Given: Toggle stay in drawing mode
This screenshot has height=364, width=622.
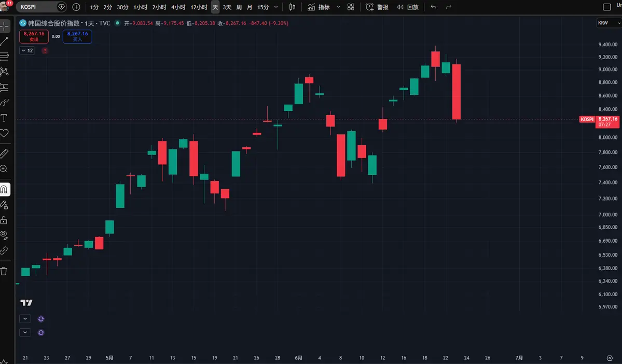Looking at the screenshot, I should click(x=4, y=205).
